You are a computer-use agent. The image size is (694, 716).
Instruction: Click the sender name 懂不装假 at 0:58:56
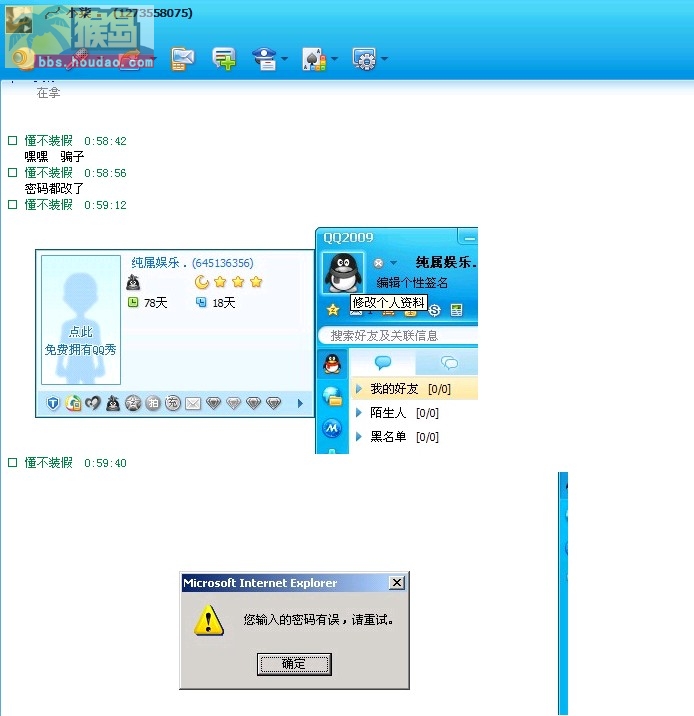[48, 173]
